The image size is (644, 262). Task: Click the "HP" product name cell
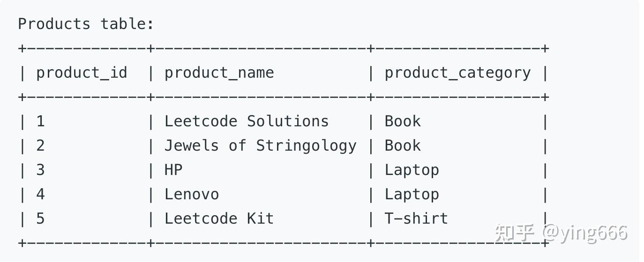173,170
